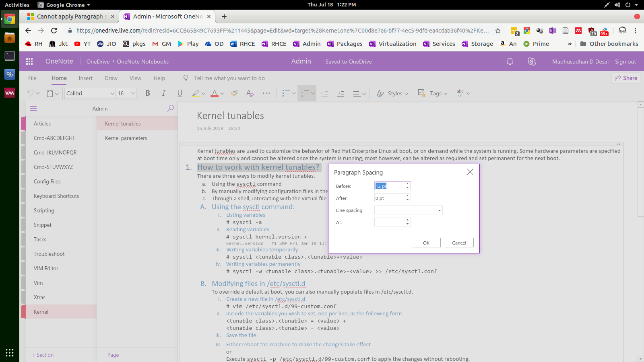Image resolution: width=644 pixels, height=362 pixels.
Task: Apply the red font color
Action: pyautogui.click(x=215, y=93)
